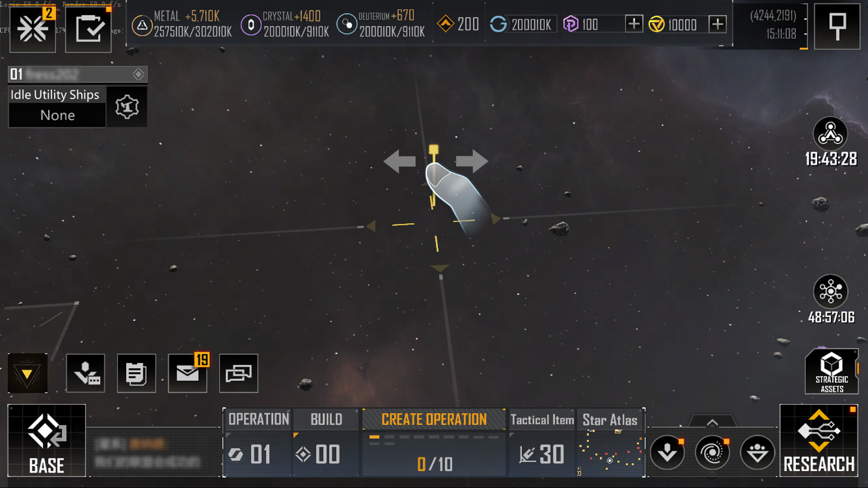Open the Research button
The width and height of the screenshot is (868, 488).
(819, 441)
